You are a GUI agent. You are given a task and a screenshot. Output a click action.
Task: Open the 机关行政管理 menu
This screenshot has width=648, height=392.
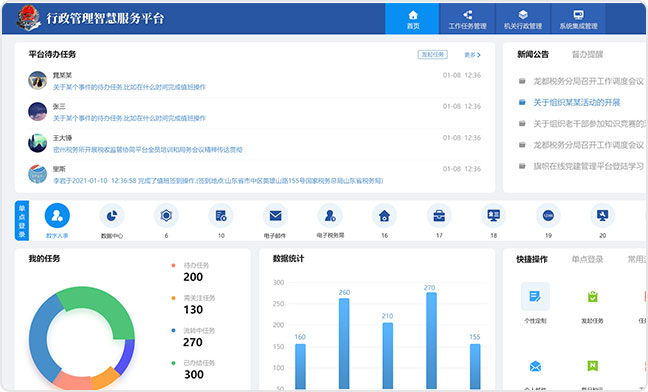click(x=523, y=19)
